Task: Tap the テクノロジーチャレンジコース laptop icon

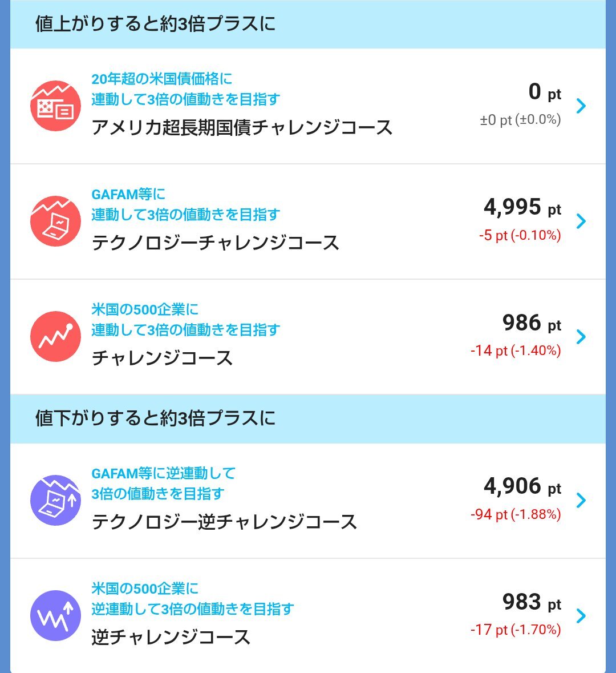Action: coord(55,221)
